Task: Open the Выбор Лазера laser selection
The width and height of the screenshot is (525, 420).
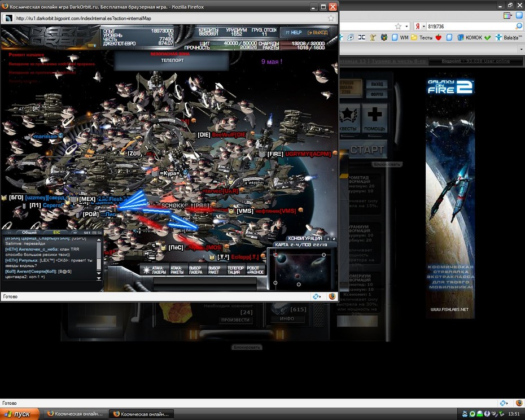Action: [195, 270]
